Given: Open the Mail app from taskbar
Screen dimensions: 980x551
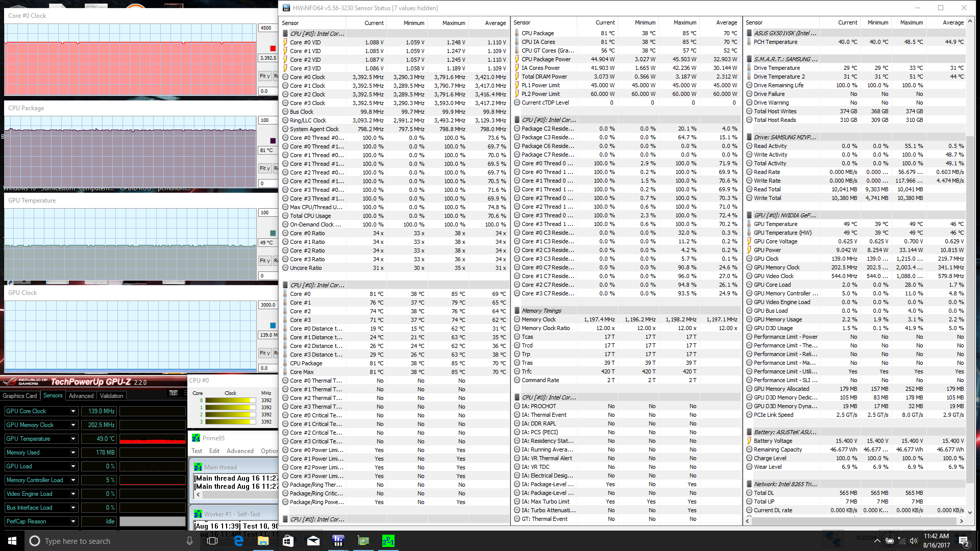Looking at the screenshot, I should click(x=313, y=541).
